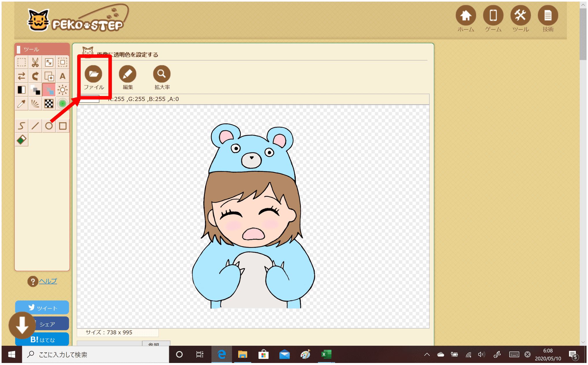The width and height of the screenshot is (588, 365).
Task: Select the text A tool
Action: click(x=62, y=76)
